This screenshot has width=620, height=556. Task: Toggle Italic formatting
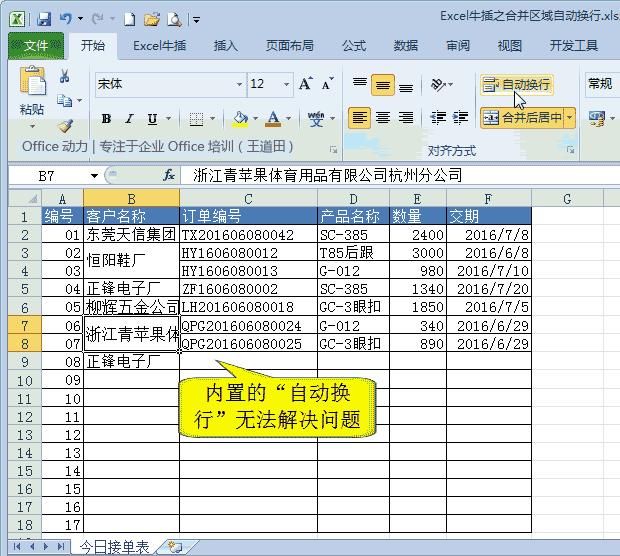click(x=129, y=119)
